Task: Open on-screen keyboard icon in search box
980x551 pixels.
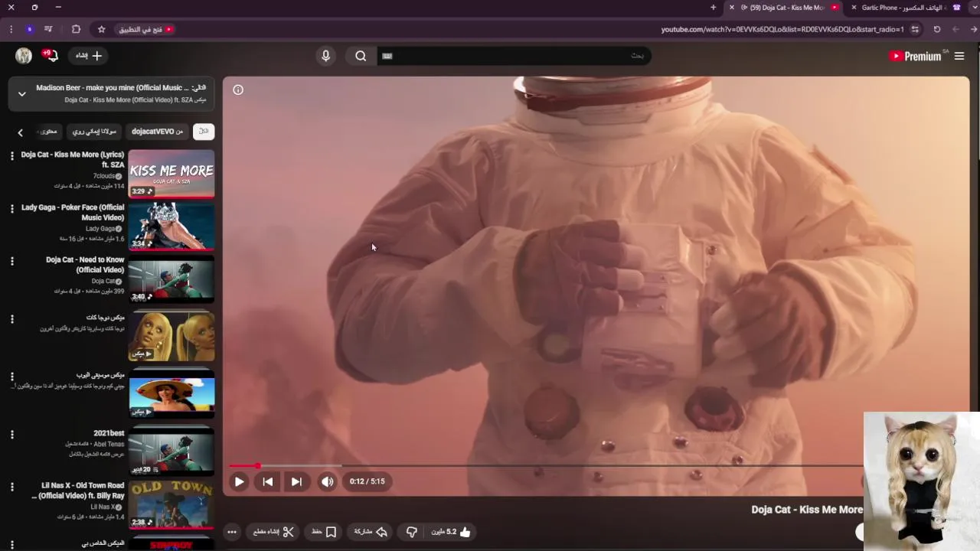Action: (x=387, y=56)
